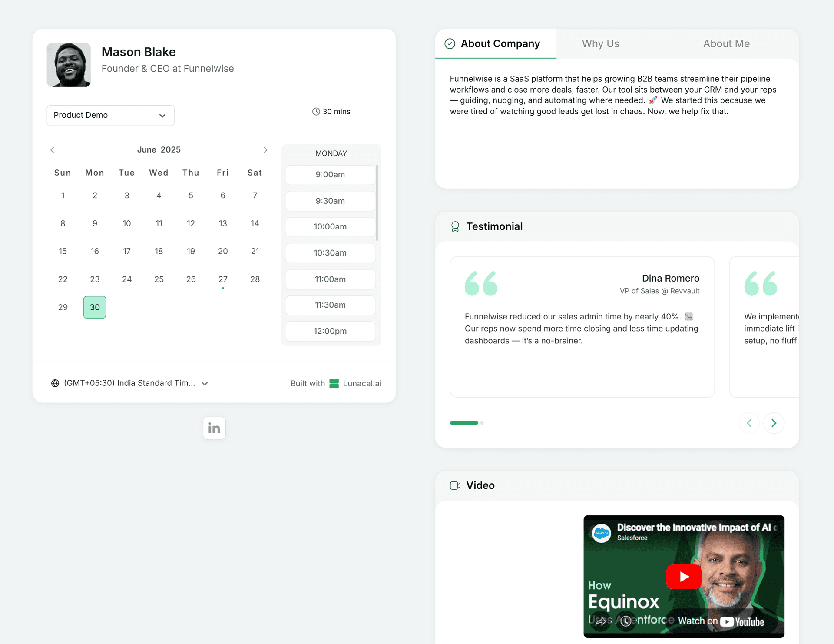Open Mason Blake's LinkedIn profile icon

click(x=214, y=428)
